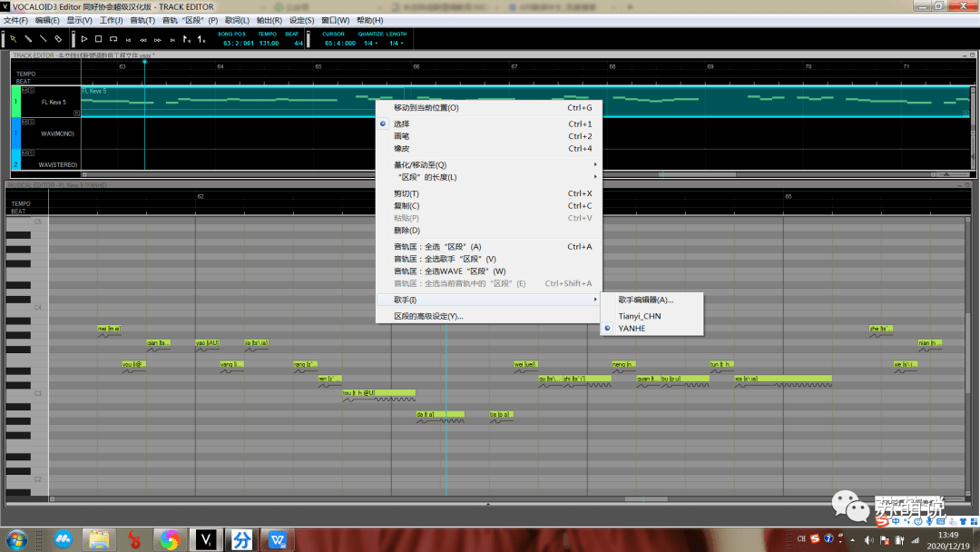Select the arrow selection tool in toolbar
This screenshot has height=552, width=980.
[13, 39]
